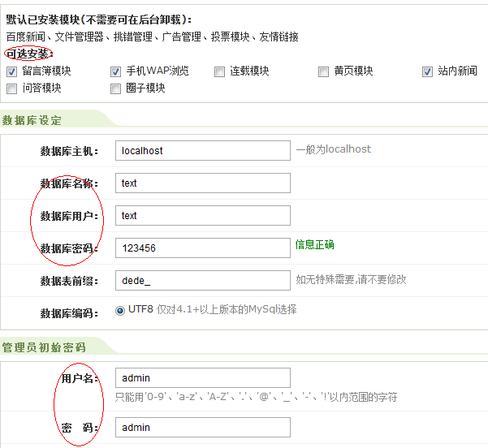
Task: Uncheck the 留言簿模块 checkbox
Action: coord(12,71)
